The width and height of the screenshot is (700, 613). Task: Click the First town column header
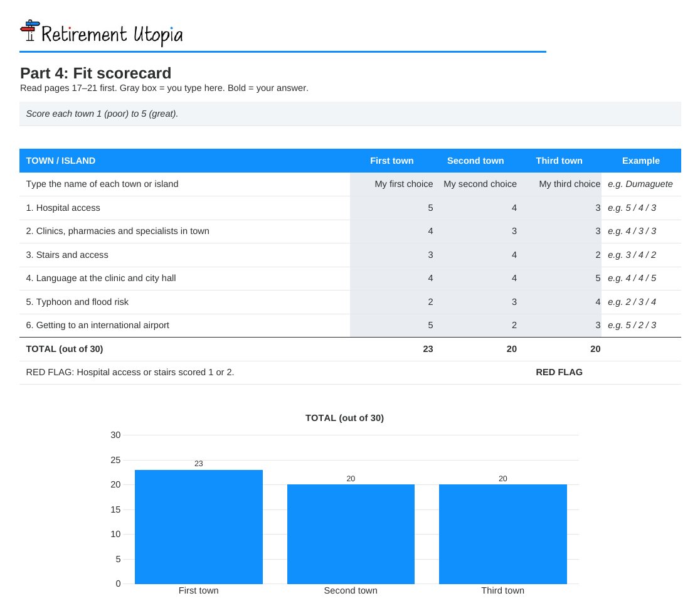pos(392,161)
